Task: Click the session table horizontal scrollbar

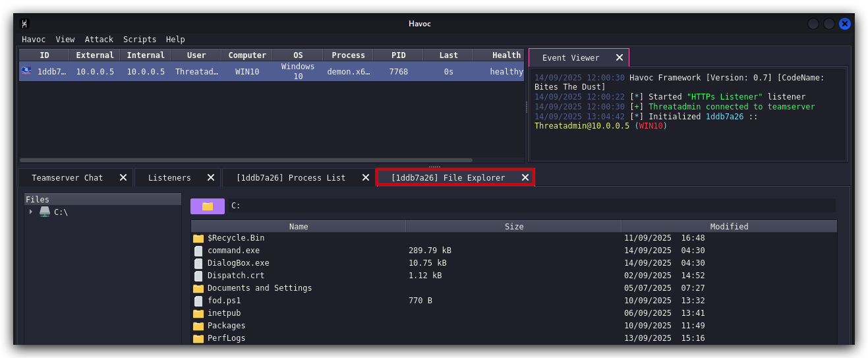Action: [x=246, y=160]
